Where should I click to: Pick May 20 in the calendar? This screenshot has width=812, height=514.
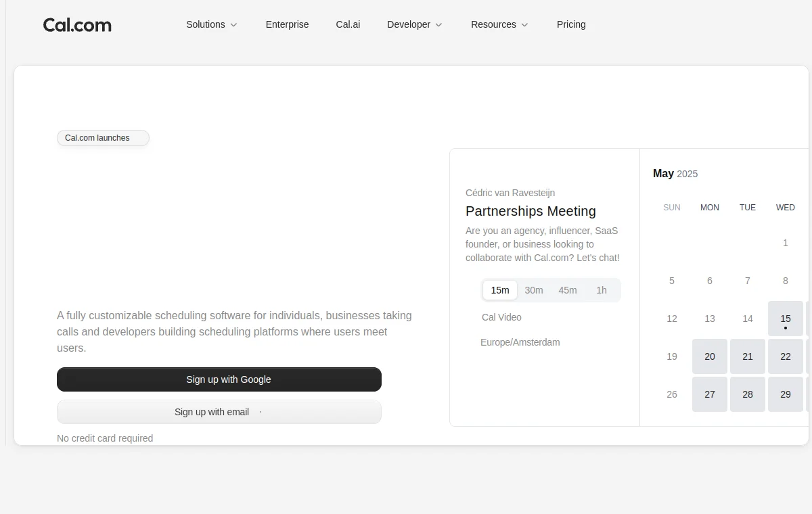(x=710, y=356)
